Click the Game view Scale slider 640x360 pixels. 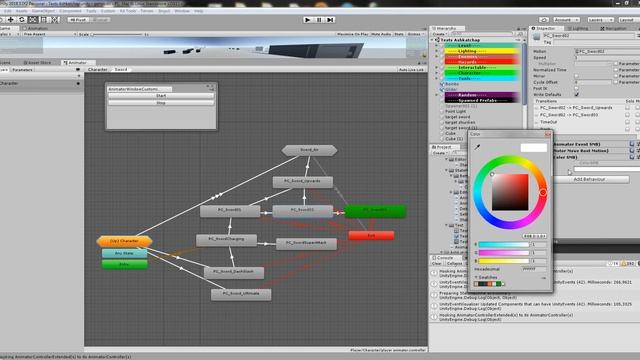(x=118, y=34)
